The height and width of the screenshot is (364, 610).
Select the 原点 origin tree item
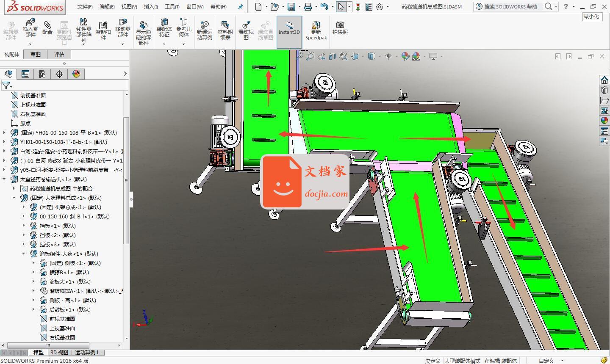pos(21,123)
